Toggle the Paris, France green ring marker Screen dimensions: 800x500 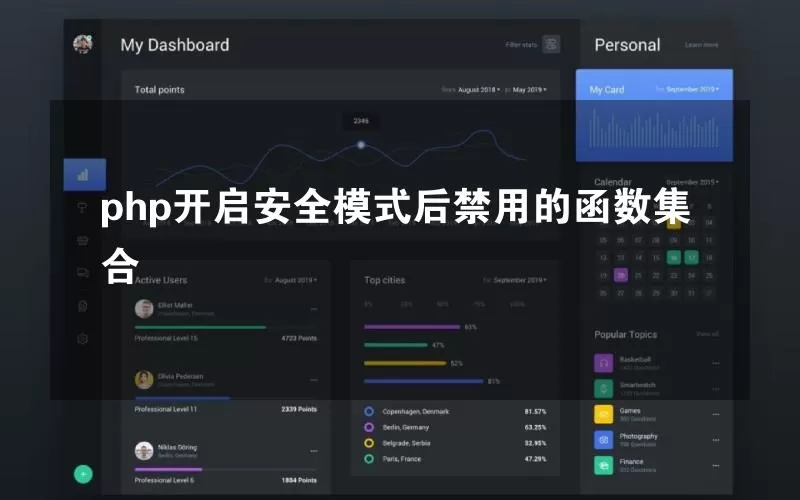(369, 459)
